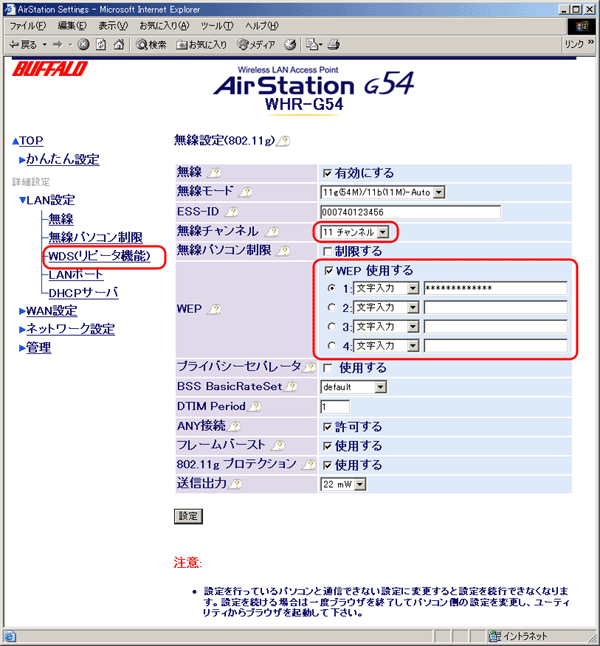Viewport: 600px width, 646px height.
Task: Open the メディア media toolbar button
Action: coord(256,44)
